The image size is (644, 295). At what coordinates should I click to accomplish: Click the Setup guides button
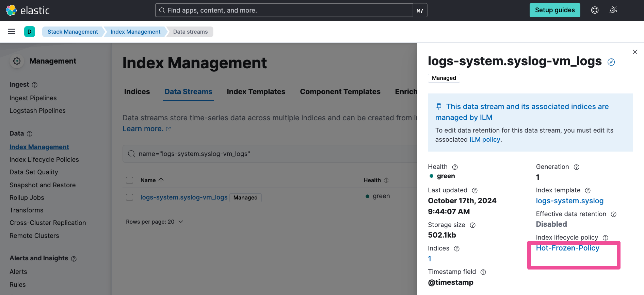coord(555,10)
